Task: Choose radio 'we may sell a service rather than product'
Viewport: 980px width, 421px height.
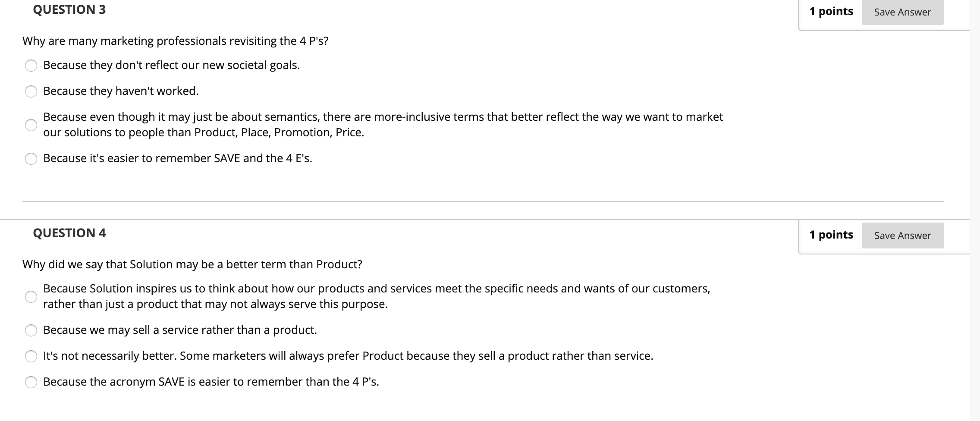Action: pyautogui.click(x=31, y=330)
